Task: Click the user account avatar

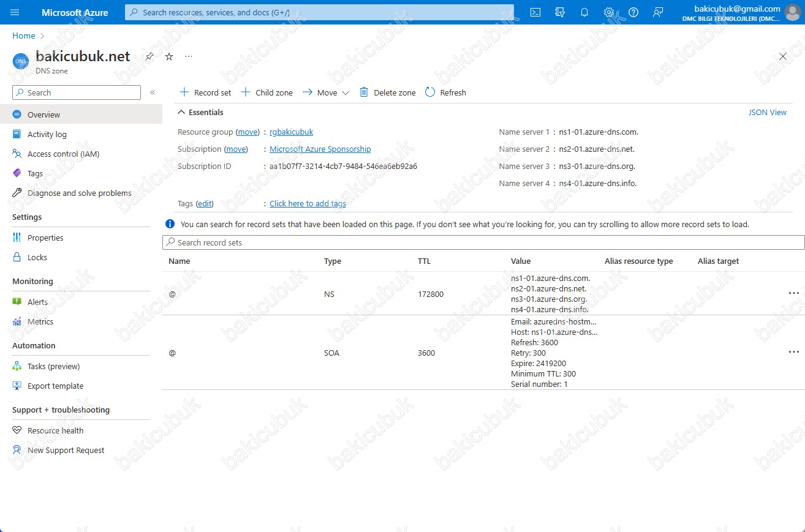Action: pyautogui.click(x=794, y=12)
